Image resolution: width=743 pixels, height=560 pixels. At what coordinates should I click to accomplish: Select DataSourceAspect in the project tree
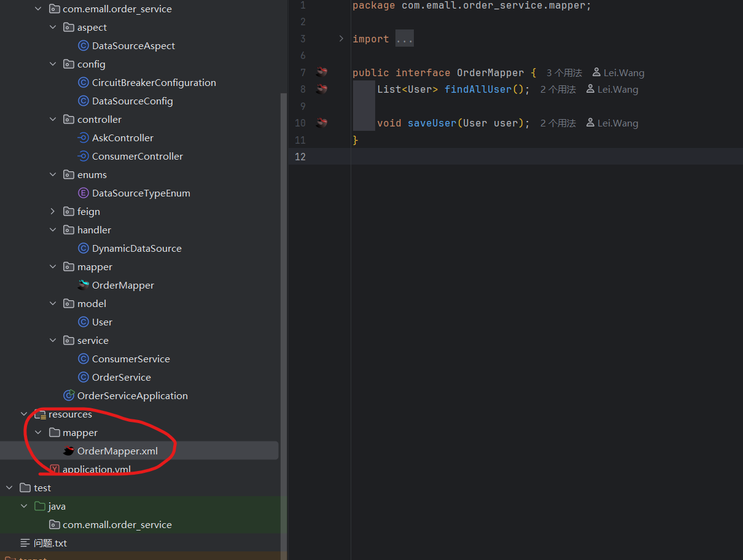point(133,46)
